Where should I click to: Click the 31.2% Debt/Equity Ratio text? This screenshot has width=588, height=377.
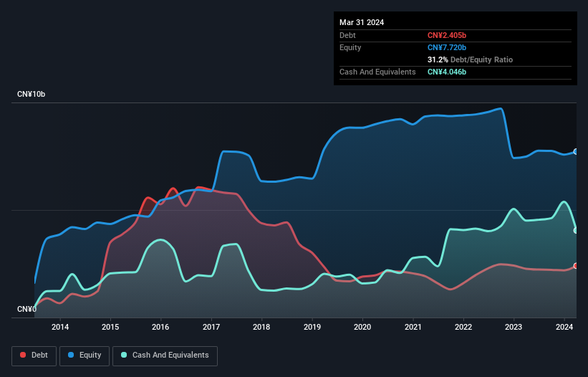pyautogui.click(x=470, y=59)
